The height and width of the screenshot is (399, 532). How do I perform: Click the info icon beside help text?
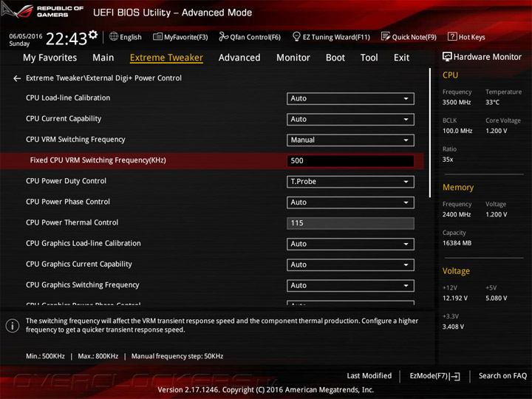click(13, 326)
